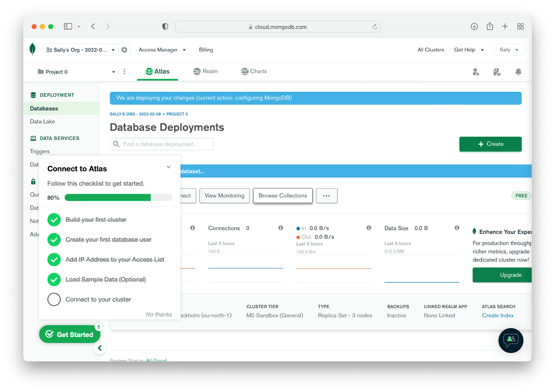
Task: Click the Upgrade button
Action: (x=502, y=275)
